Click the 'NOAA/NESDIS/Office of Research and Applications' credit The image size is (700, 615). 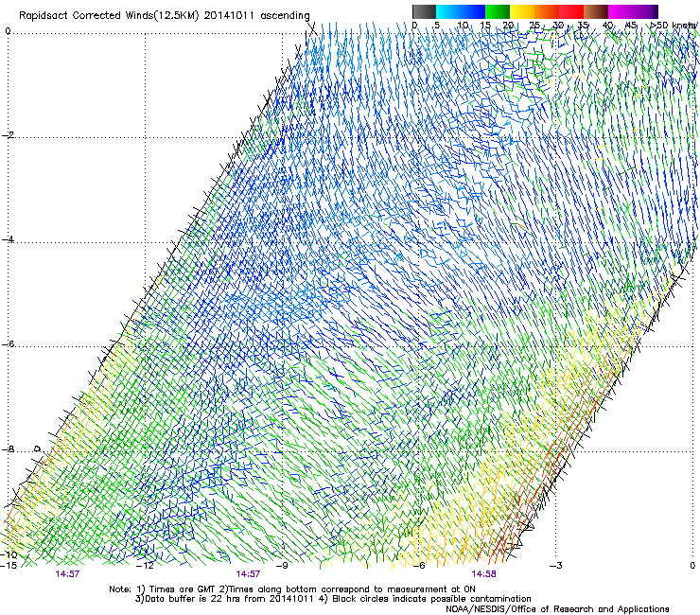pos(557,609)
